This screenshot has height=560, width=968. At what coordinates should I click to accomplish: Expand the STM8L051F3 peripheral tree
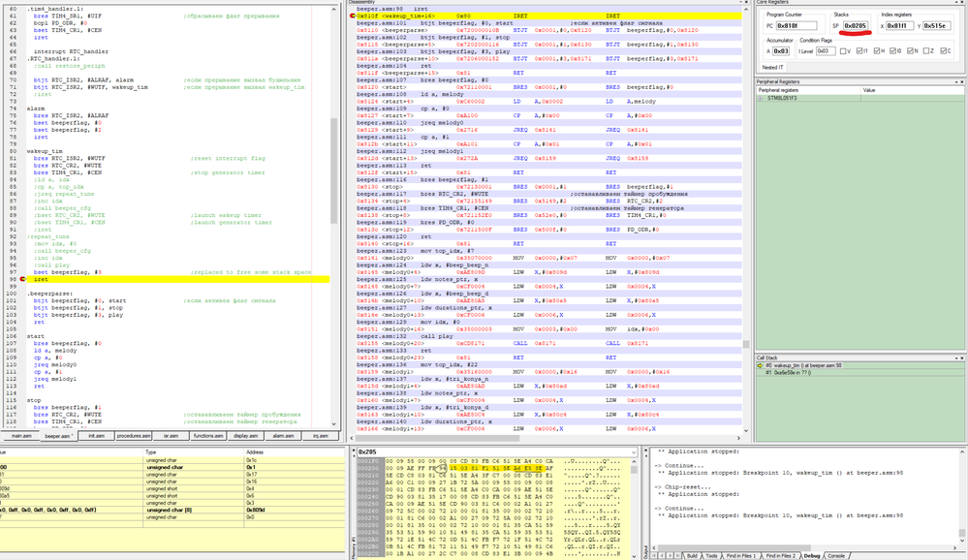point(762,98)
